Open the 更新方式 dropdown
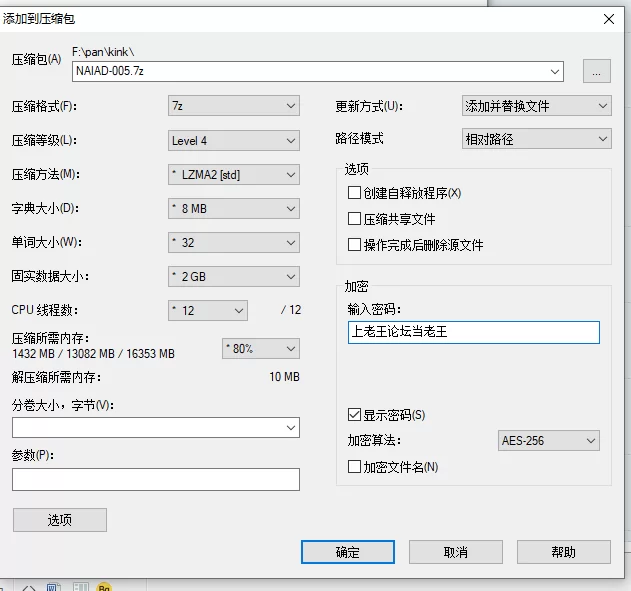 click(x=536, y=106)
